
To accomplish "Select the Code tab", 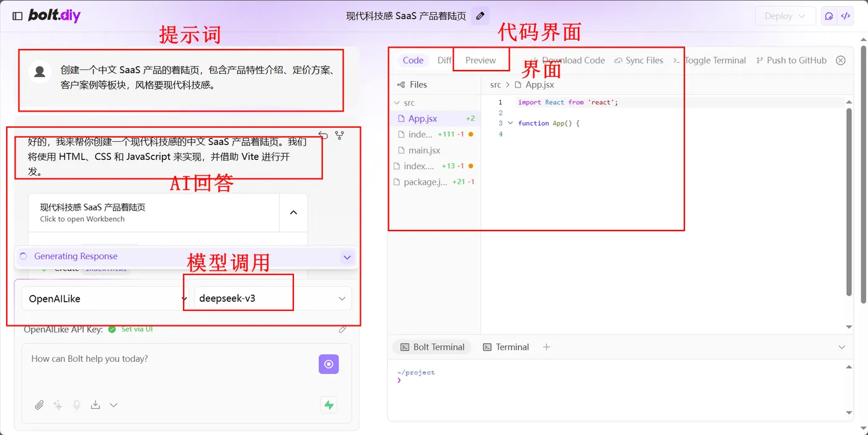I will pos(413,60).
